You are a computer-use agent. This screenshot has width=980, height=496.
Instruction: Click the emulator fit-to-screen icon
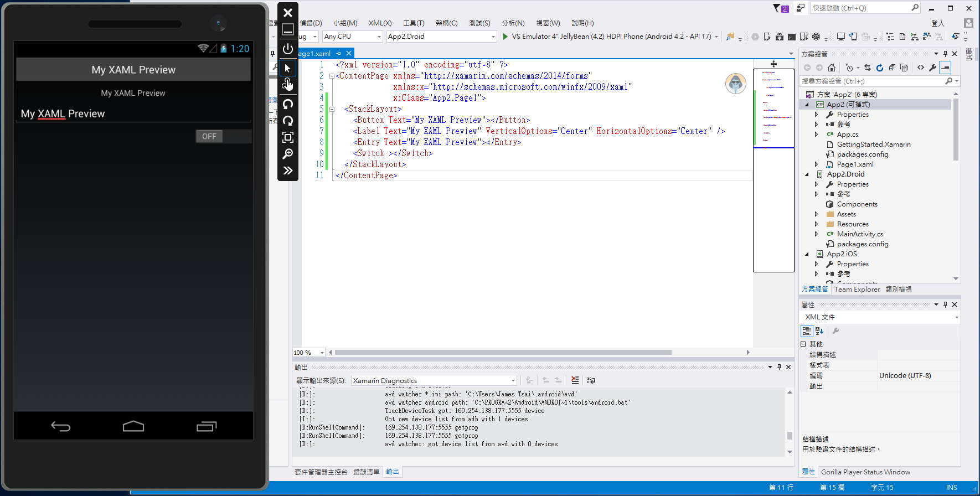tap(287, 137)
